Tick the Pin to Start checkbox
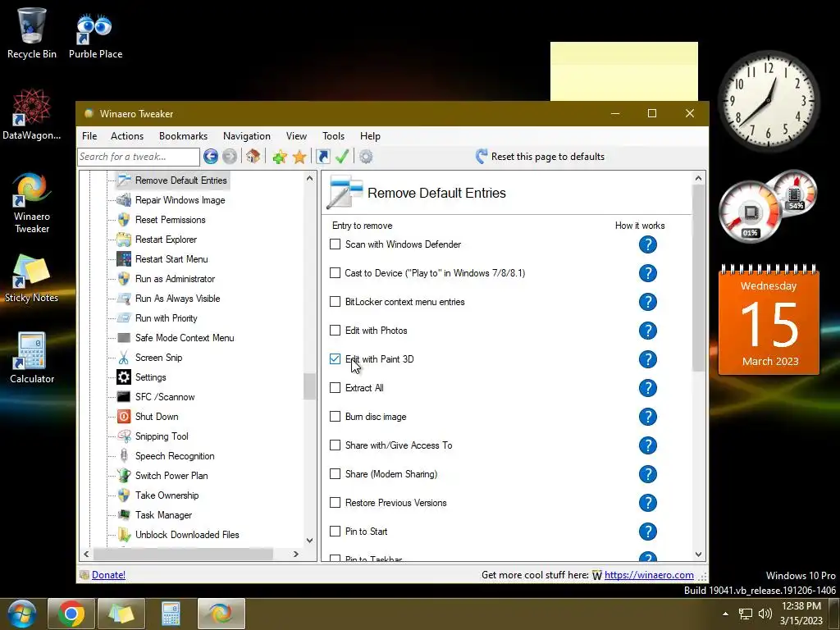This screenshot has height=630, width=840. (335, 532)
